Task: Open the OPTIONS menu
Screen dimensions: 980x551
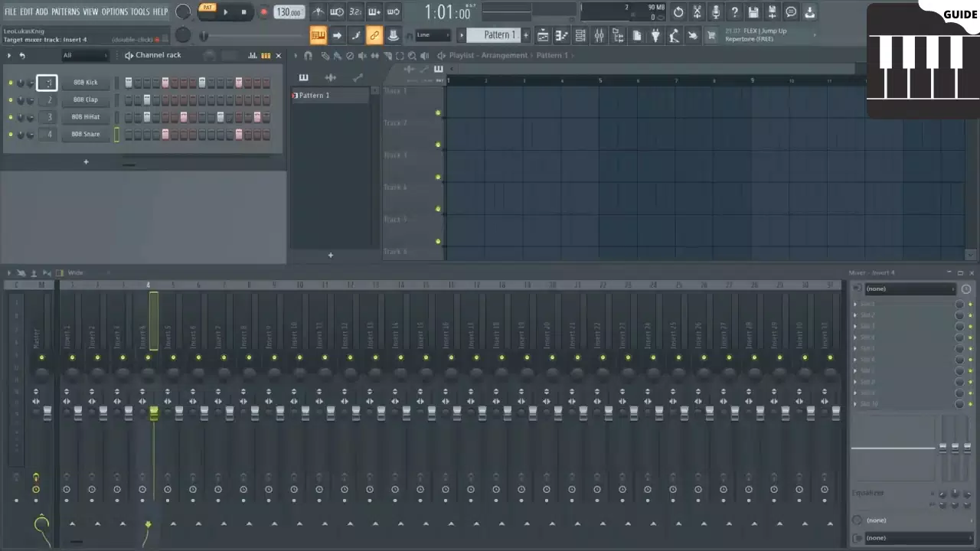Action: [115, 12]
